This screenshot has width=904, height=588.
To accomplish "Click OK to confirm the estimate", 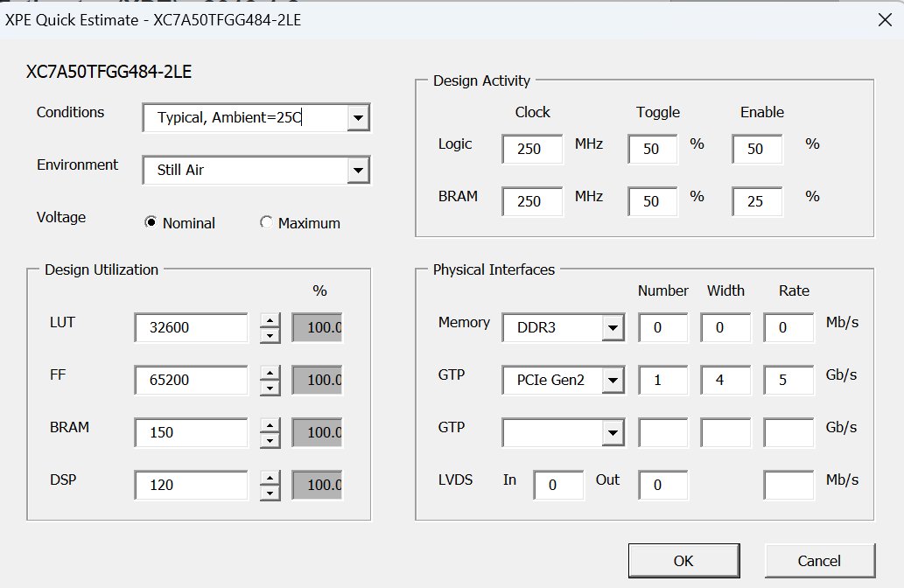I will pos(683,561).
